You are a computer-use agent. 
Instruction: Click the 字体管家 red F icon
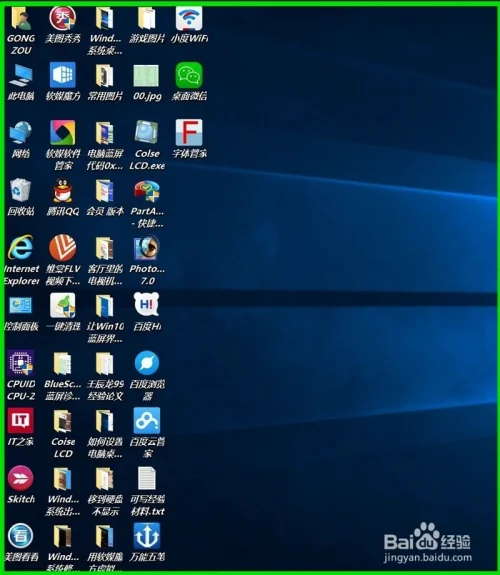(189, 132)
